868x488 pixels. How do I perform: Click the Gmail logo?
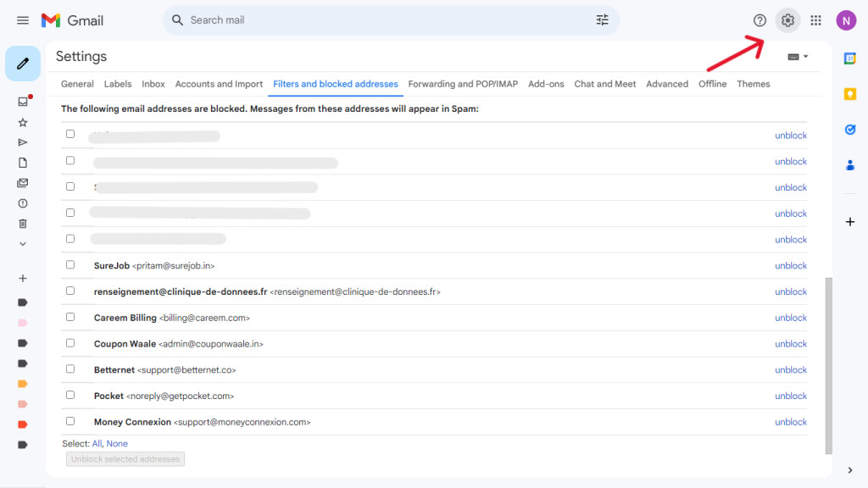[x=73, y=20]
